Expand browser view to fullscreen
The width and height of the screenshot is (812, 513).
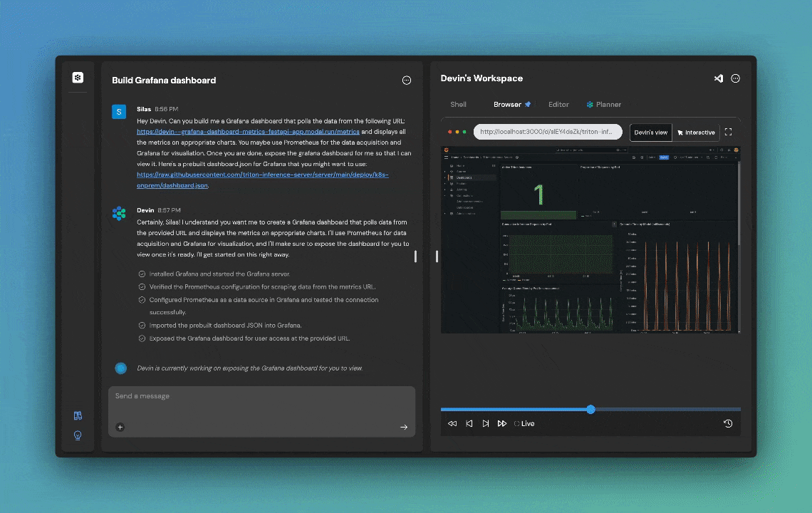point(728,132)
